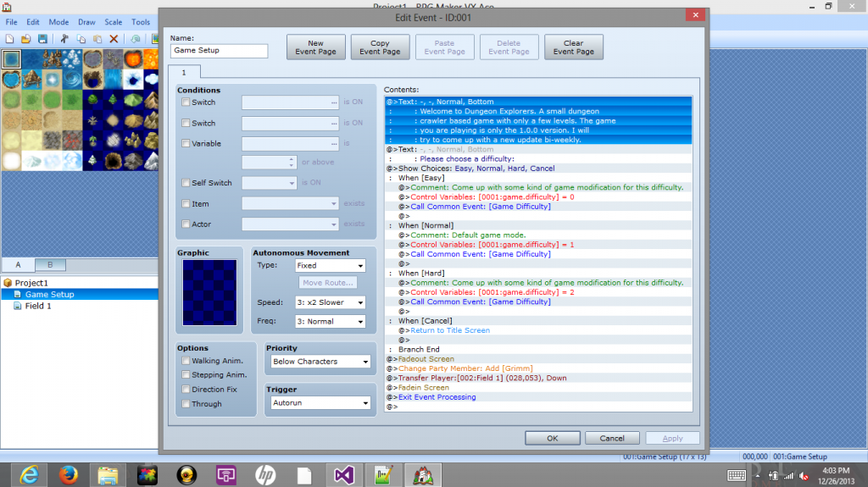Click the Open Project folder icon
Viewport: 868px width, 487px height.
[x=25, y=39]
